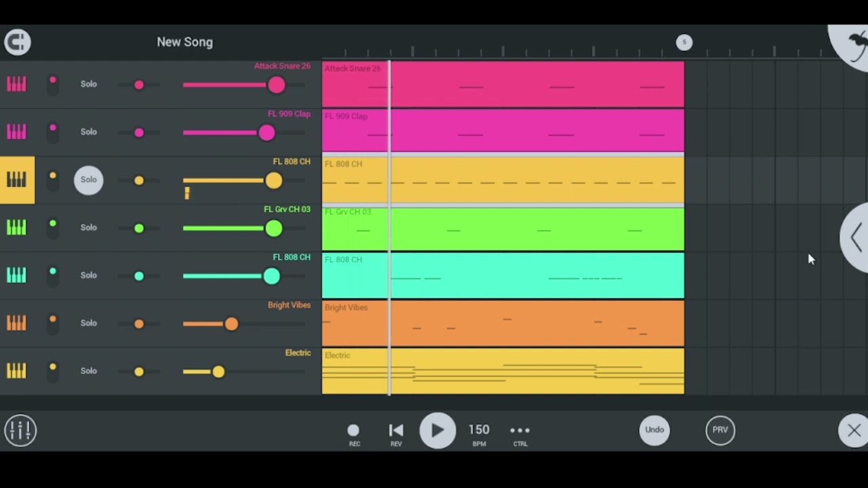Play the song

point(437,430)
